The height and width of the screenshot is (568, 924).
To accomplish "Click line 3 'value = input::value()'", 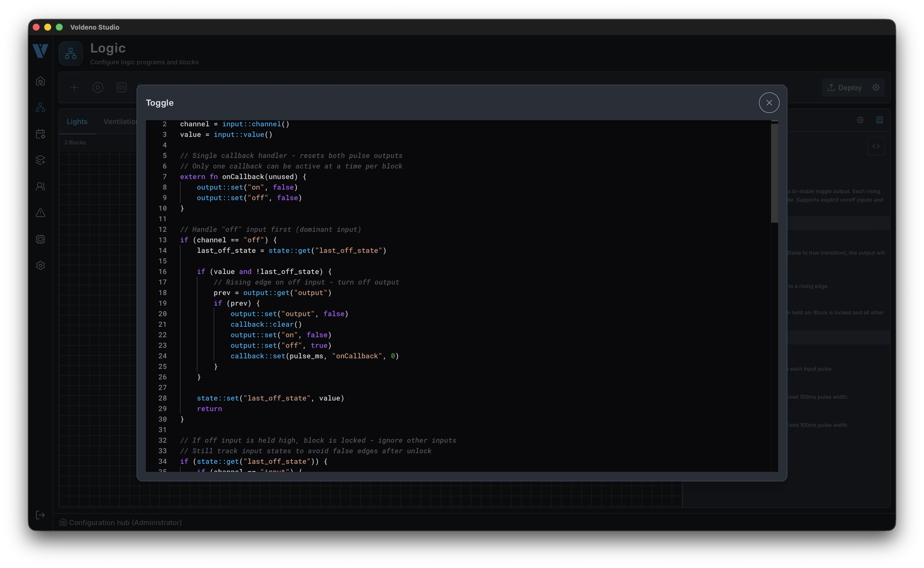I will (x=226, y=135).
